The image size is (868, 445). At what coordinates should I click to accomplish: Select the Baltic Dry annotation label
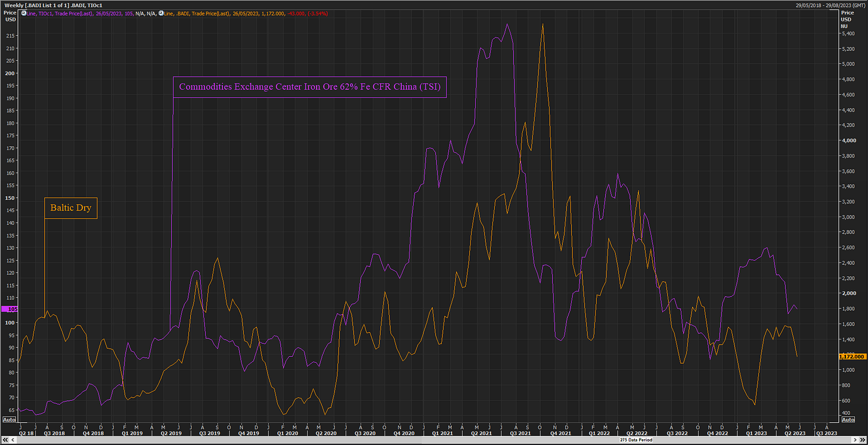pyautogui.click(x=71, y=209)
